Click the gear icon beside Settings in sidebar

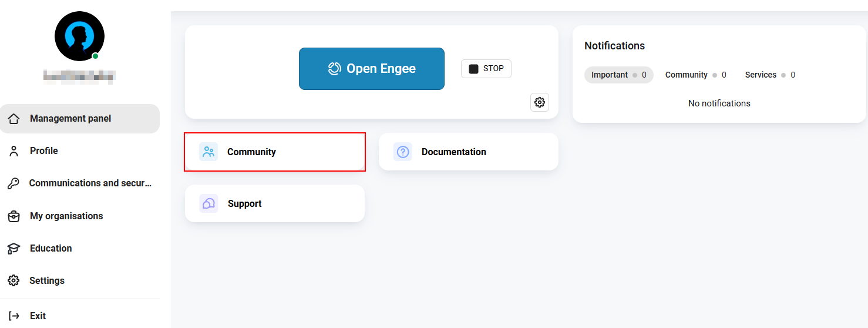(14, 280)
